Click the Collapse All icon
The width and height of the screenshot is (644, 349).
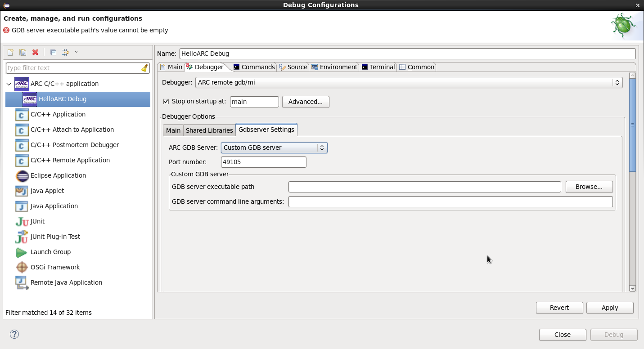(53, 53)
